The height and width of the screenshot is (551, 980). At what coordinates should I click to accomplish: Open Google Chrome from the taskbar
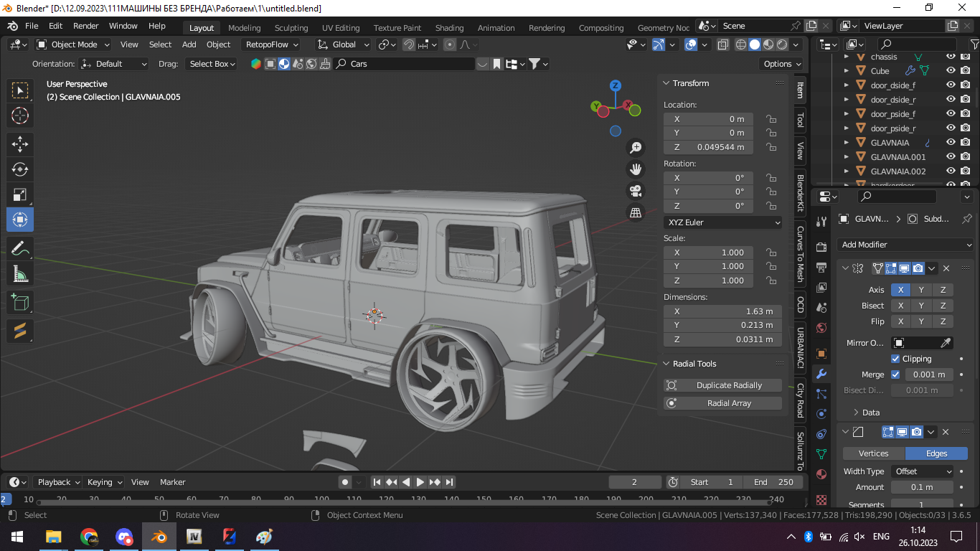(89, 536)
